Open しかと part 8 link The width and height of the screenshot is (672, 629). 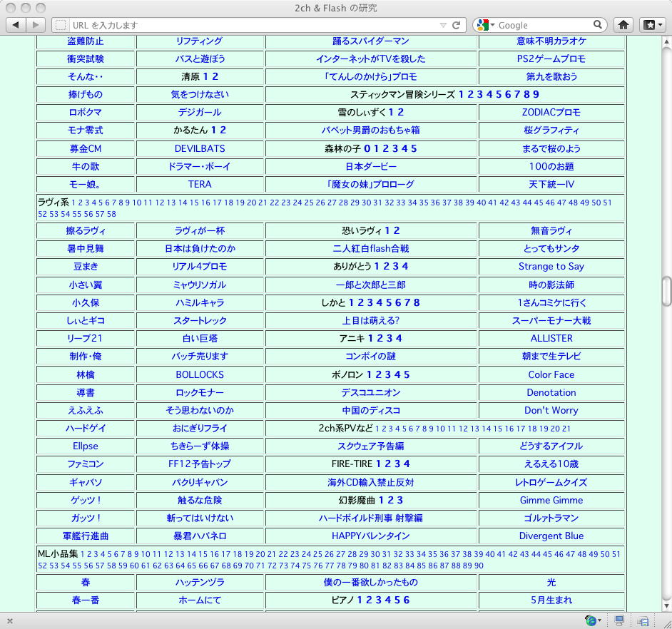pos(417,302)
